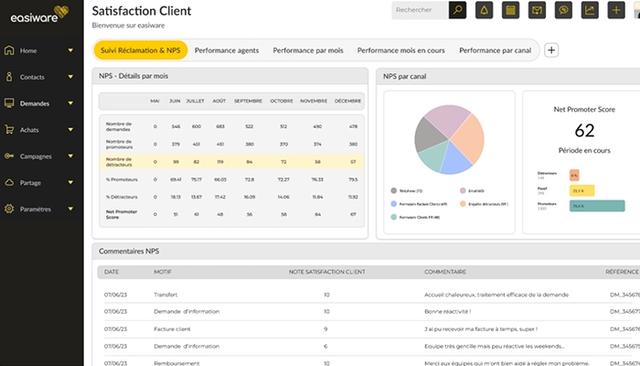Click the 'Net Promoter Score' row label
The height and width of the screenshot is (366, 640).
[x=121, y=214]
